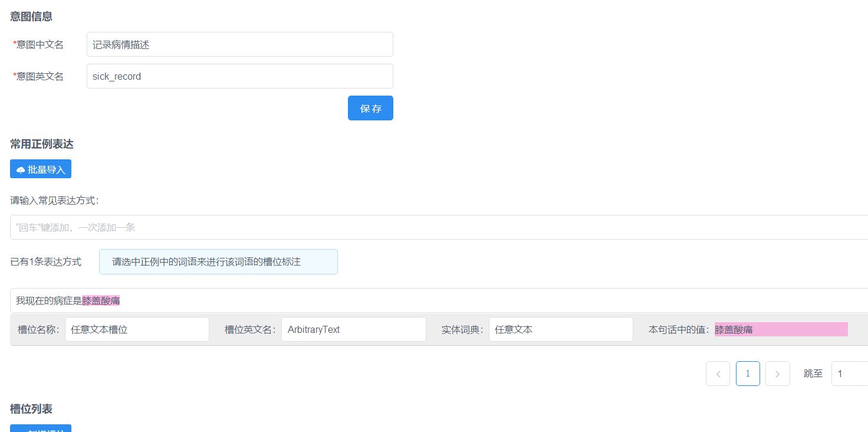
Task: Click the blue hint box about slot annotation
Action: (218, 261)
